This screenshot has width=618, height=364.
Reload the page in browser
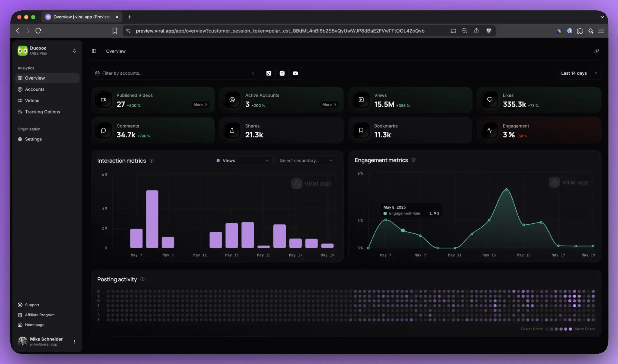point(38,31)
